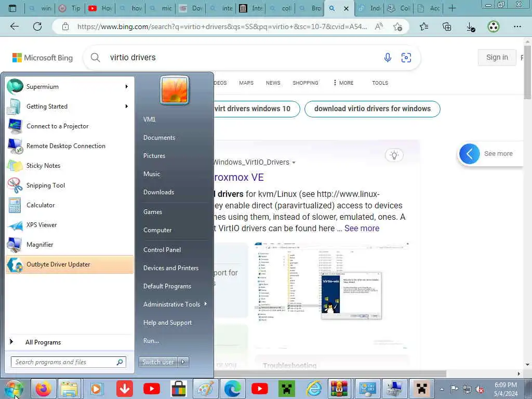Viewport: 532px width, 399px height.
Task: Open Documents from the Start menu
Action: click(159, 138)
